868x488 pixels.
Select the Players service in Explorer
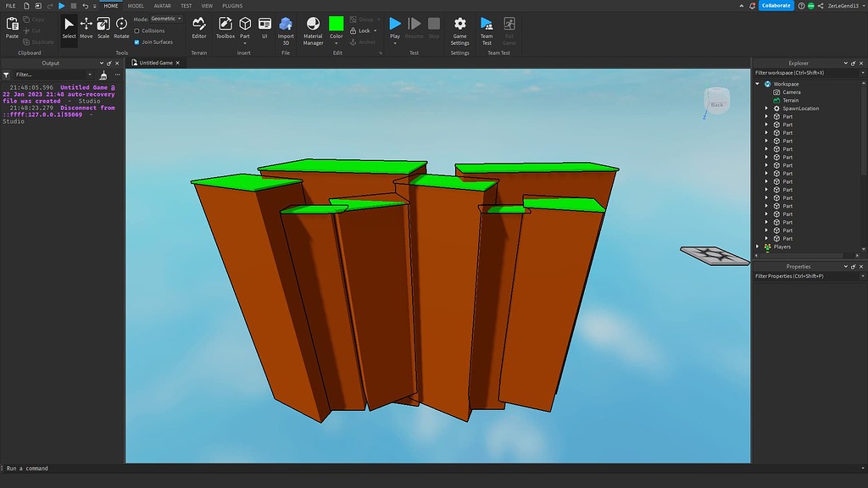[782, 247]
